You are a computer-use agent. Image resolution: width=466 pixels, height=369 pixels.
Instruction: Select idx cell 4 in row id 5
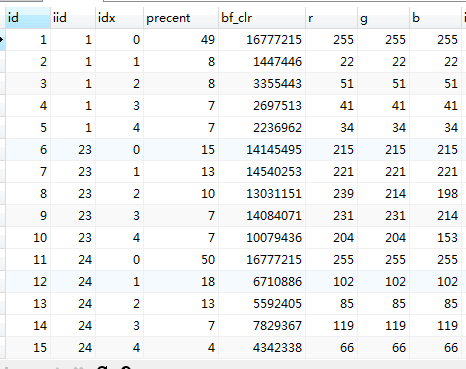[120, 128]
